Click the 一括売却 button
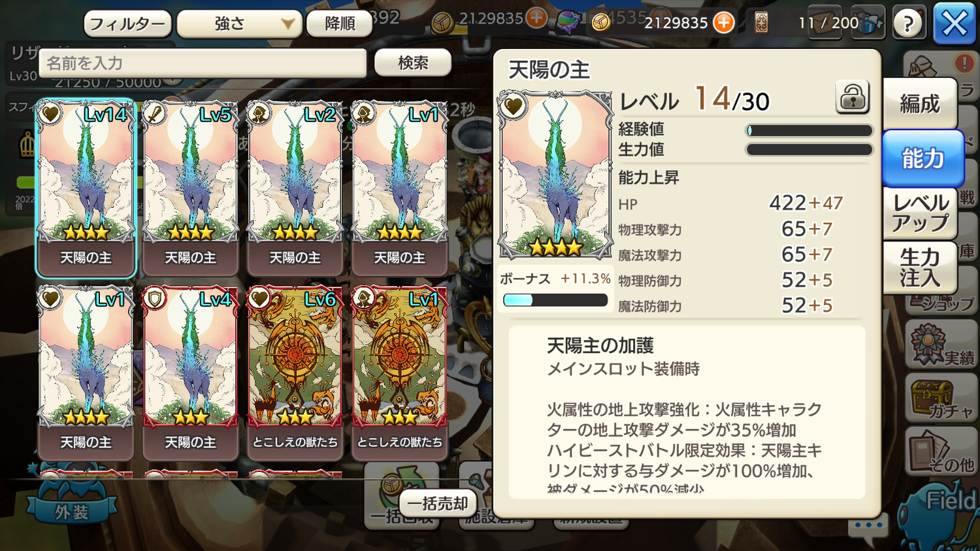 438,503
